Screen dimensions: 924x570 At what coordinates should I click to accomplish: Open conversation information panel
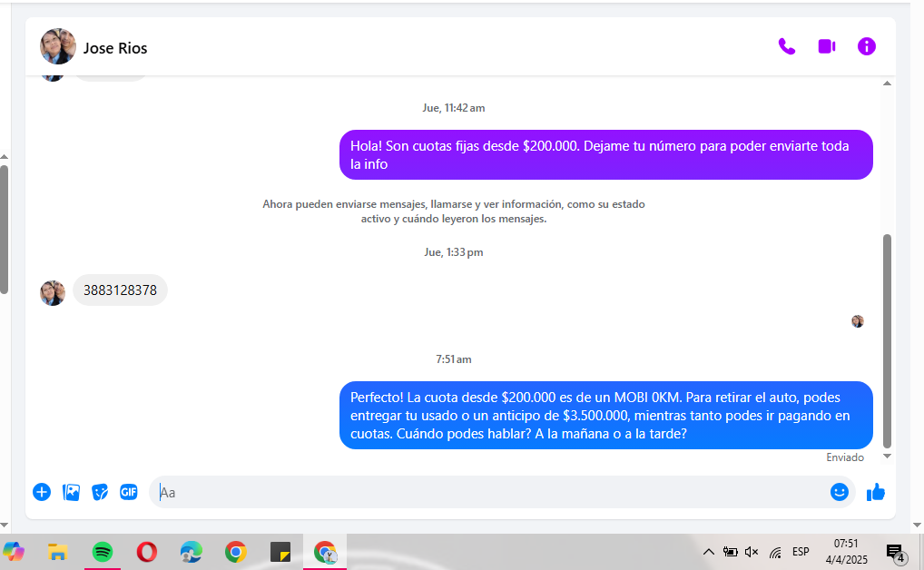pos(867,46)
